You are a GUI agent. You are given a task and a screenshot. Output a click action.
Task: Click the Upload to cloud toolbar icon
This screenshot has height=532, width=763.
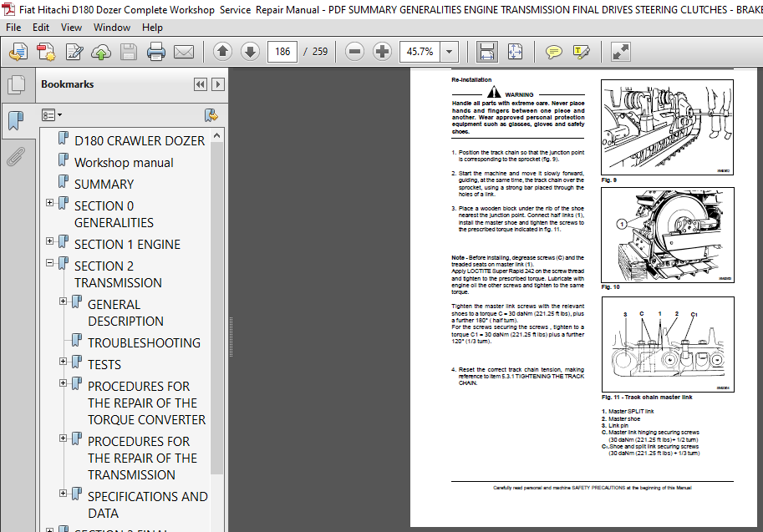click(101, 52)
